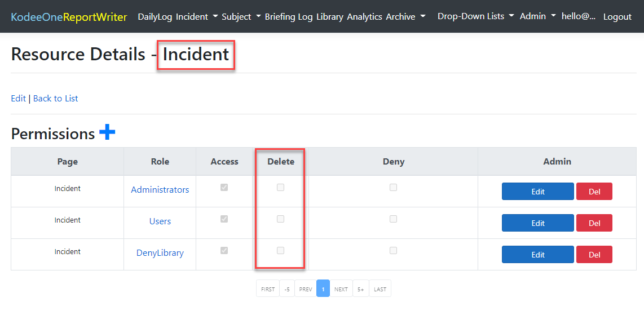Click the blue plus icon beside Permissions
The image size is (644, 324).
coord(107,132)
